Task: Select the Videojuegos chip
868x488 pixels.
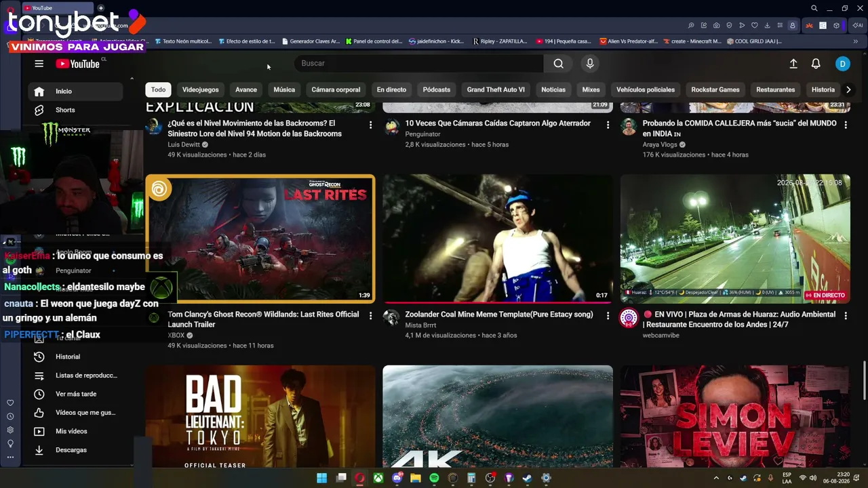Action: pos(201,89)
